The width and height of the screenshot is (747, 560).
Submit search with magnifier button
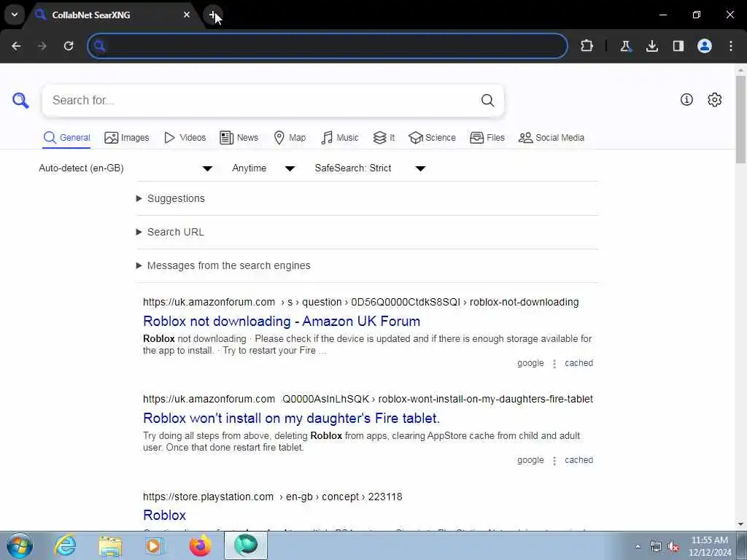coord(487,100)
